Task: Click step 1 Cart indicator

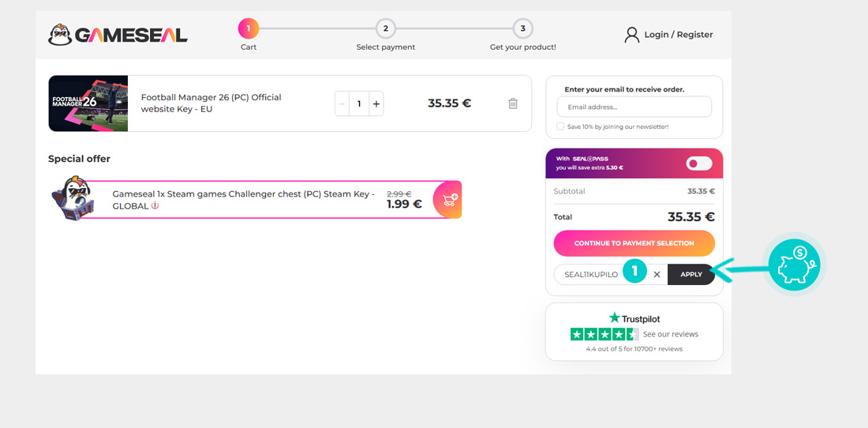Action: click(x=248, y=29)
